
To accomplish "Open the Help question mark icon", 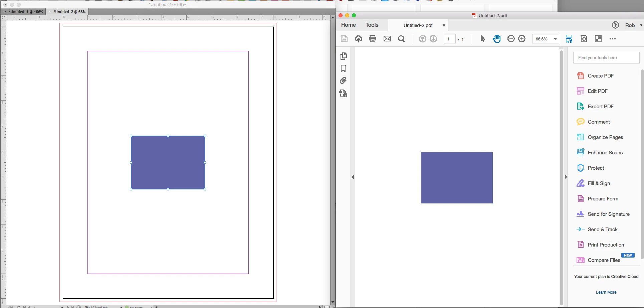I will point(615,25).
